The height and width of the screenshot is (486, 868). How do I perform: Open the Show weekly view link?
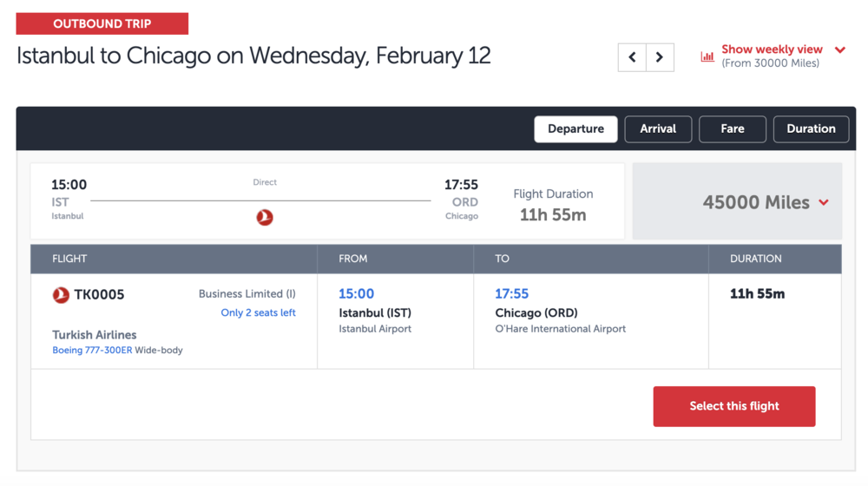coord(772,49)
